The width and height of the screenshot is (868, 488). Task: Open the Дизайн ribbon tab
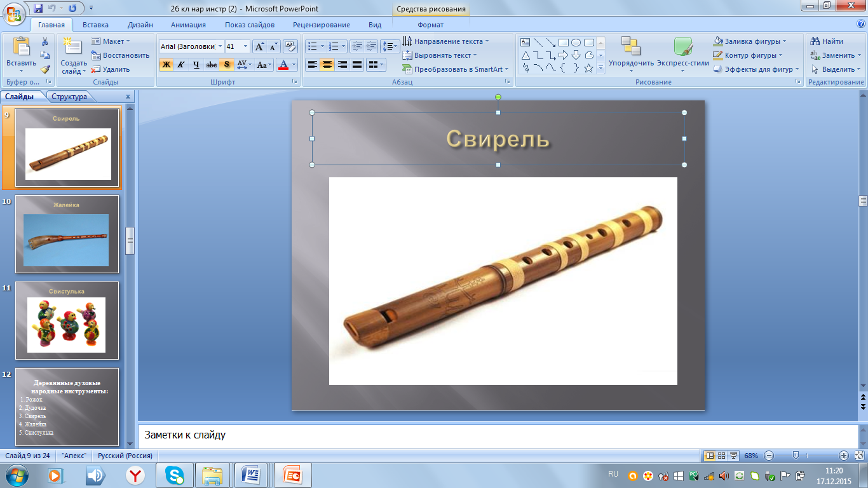coord(140,25)
